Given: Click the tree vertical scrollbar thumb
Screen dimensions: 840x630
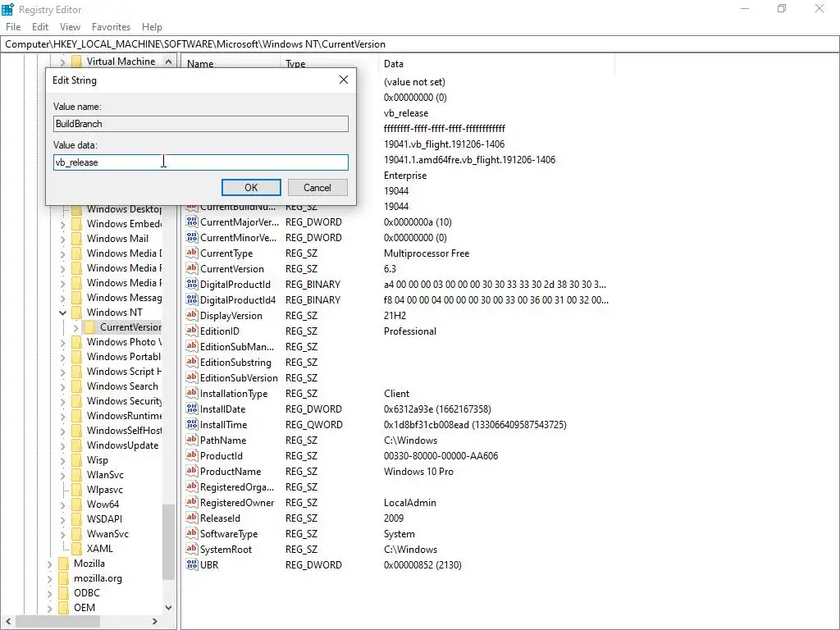Looking at the screenshot, I should pyautogui.click(x=169, y=541).
